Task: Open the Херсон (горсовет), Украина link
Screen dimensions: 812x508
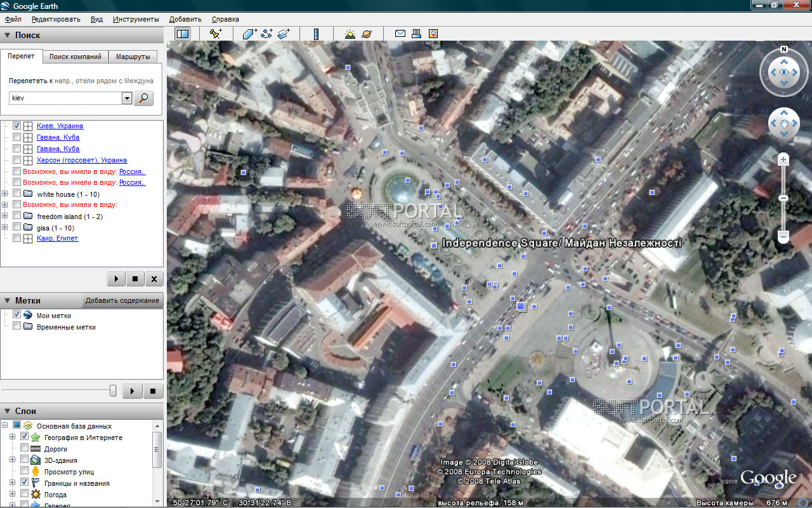Action: pyautogui.click(x=82, y=160)
